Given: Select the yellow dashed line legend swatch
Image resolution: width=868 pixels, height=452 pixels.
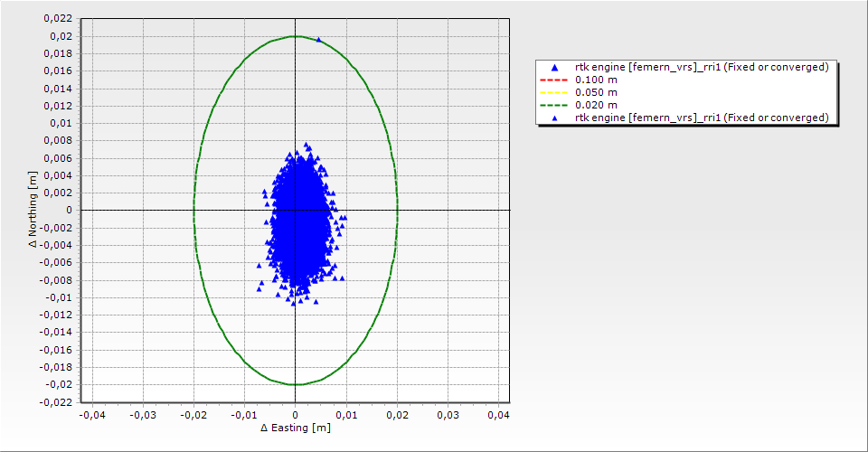Looking at the screenshot, I should pos(554,92).
